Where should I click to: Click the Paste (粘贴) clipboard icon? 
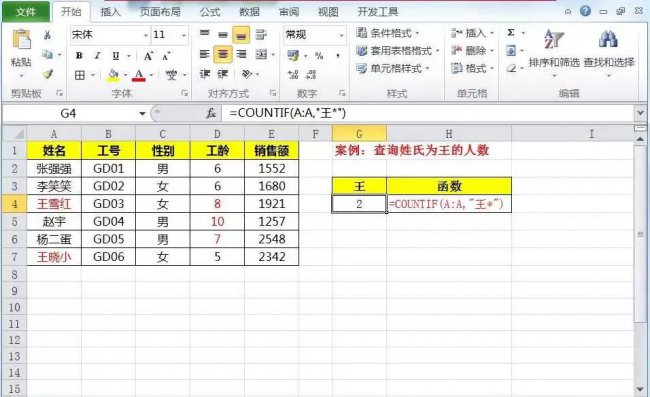21,40
